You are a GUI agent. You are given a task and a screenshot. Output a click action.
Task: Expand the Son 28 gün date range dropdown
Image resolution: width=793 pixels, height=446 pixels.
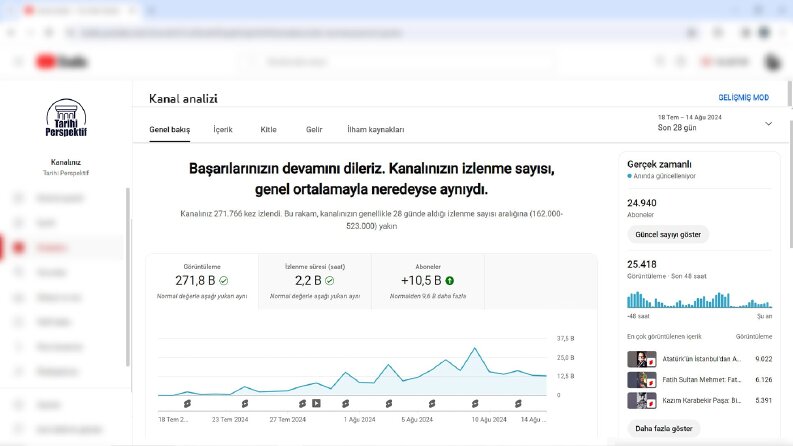715,123
